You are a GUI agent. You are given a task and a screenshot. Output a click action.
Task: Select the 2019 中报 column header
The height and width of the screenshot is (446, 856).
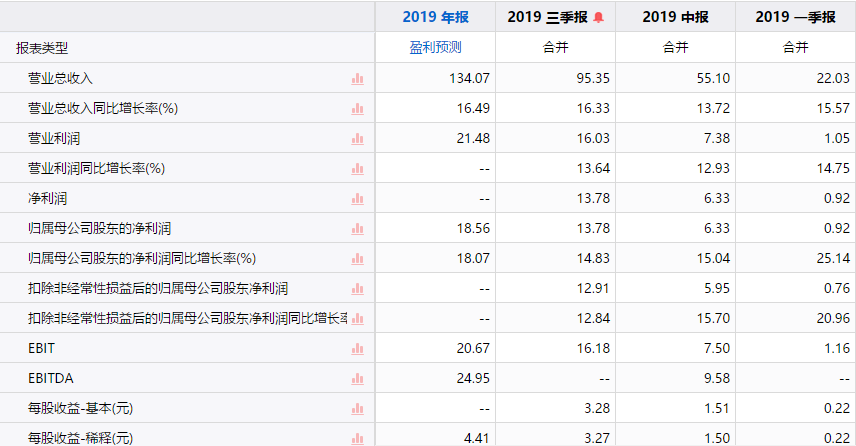pos(675,17)
